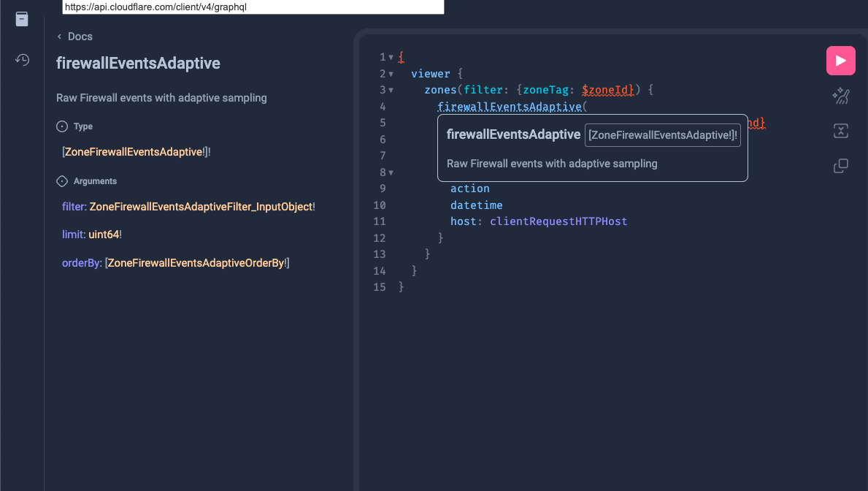
Task: Click the zones field on line 3
Action: (x=441, y=90)
